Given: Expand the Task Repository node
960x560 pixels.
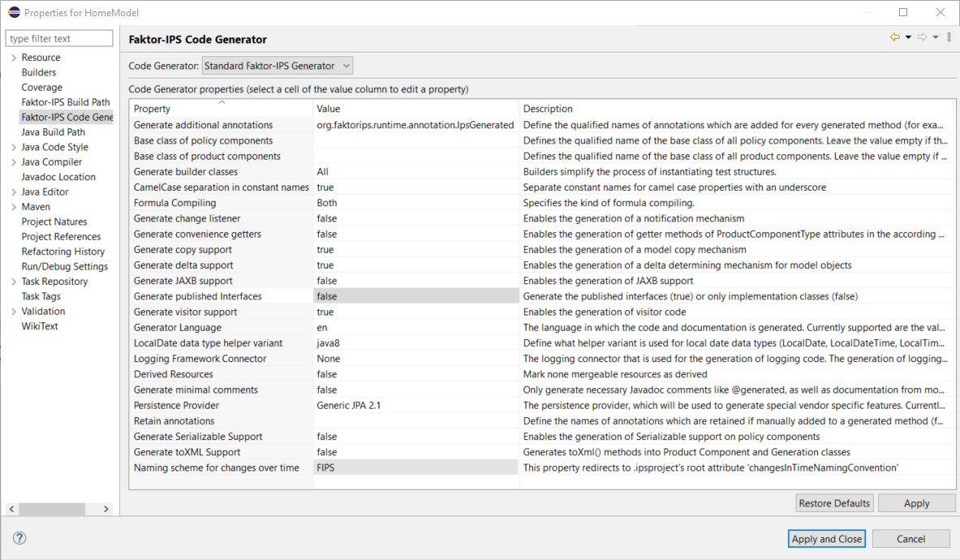Looking at the screenshot, I should pos(14,282).
